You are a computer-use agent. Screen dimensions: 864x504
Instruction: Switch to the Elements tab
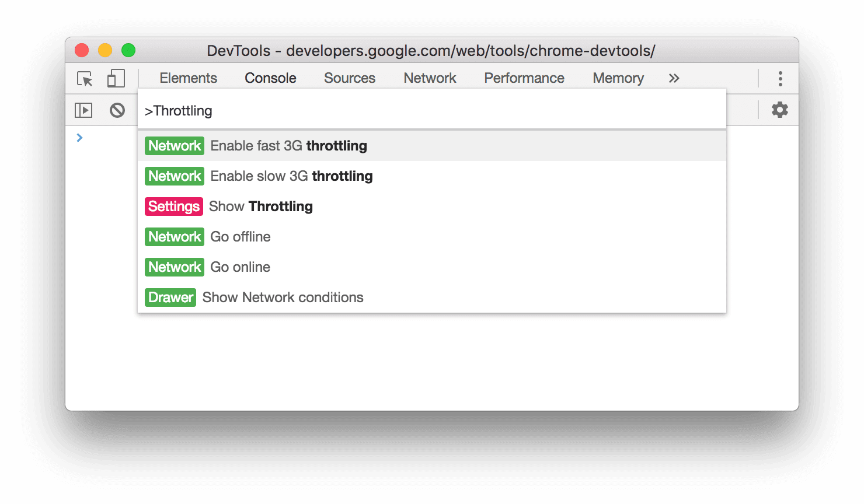188,78
